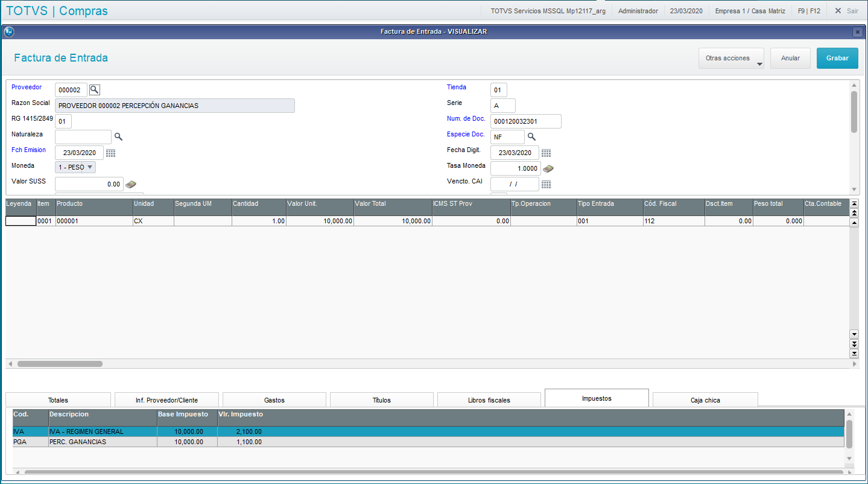This screenshot has height=484, width=868.
Task: Jump to first row of items grid
Action: tap(854, 204)
